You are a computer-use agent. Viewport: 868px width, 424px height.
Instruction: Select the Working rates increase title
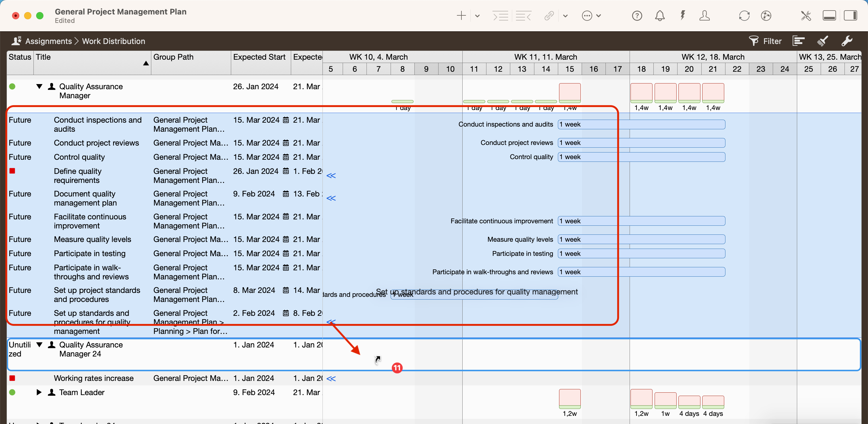(94, 378)
